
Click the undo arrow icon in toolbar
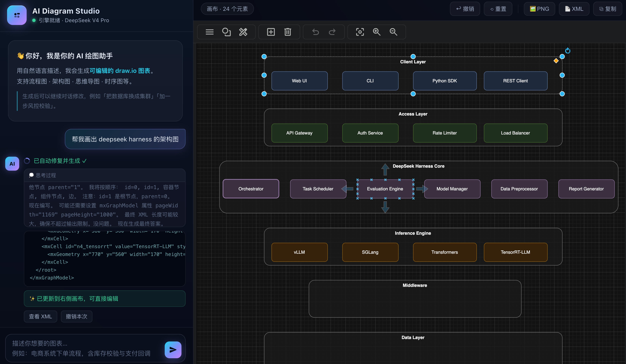tap(315, 32)
